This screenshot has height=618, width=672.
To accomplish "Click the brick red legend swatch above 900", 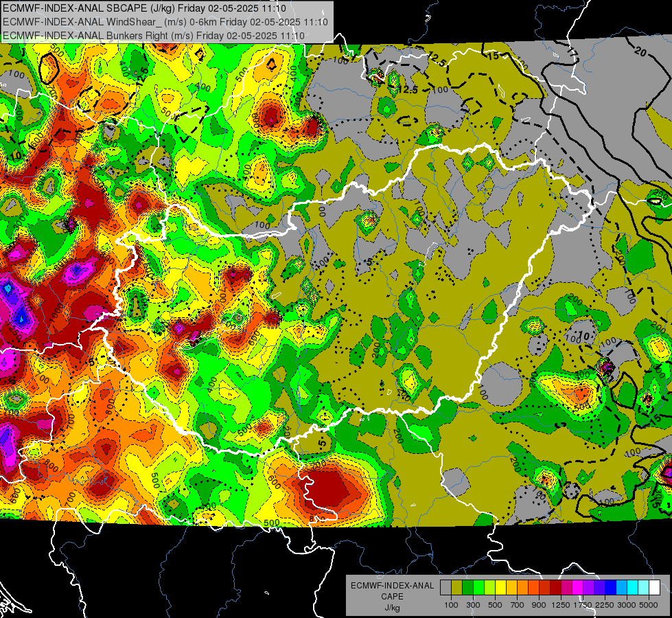I will tap(545, 587).
